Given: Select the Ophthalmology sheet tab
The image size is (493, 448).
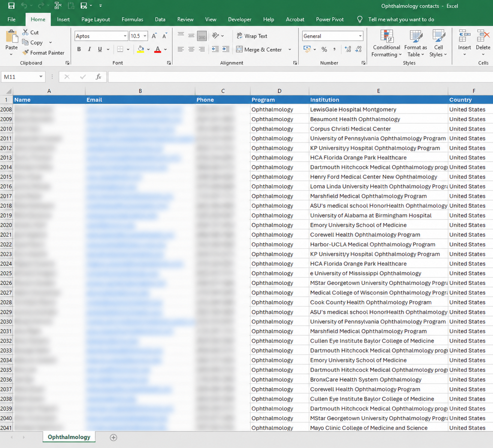Looking at the screenshot, I should 69,437.
